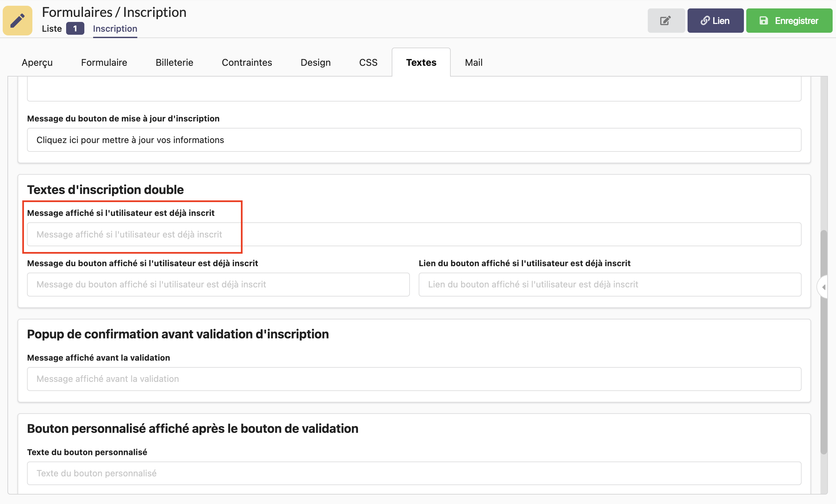This screenshot has height=504, width=836.
Task: Open the Contraintes tab
Action: point(247,62)
